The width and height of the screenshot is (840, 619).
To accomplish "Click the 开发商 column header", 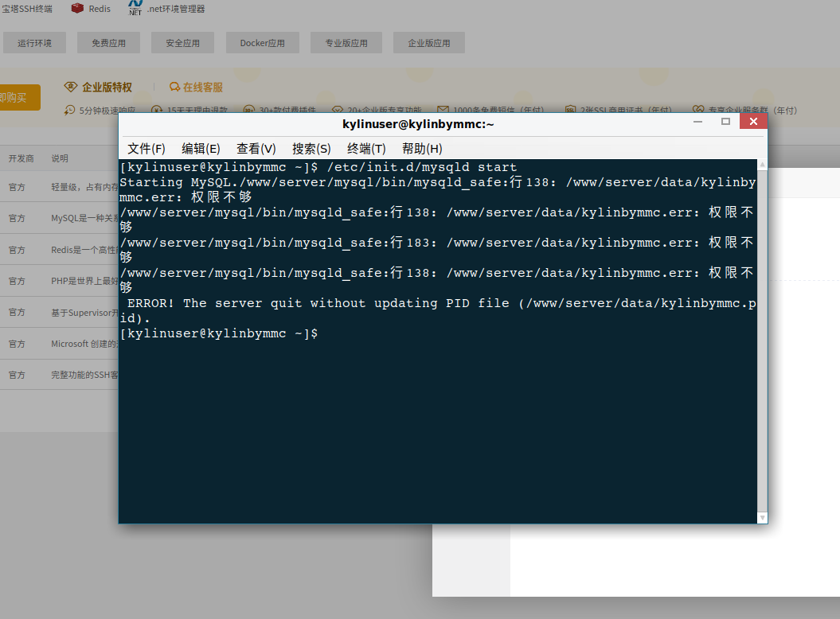I will point(21,158).
